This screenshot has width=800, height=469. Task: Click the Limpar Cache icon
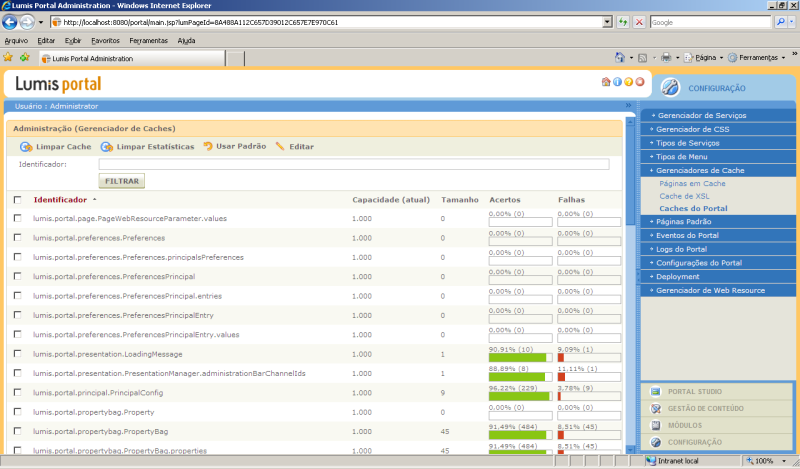26,147
